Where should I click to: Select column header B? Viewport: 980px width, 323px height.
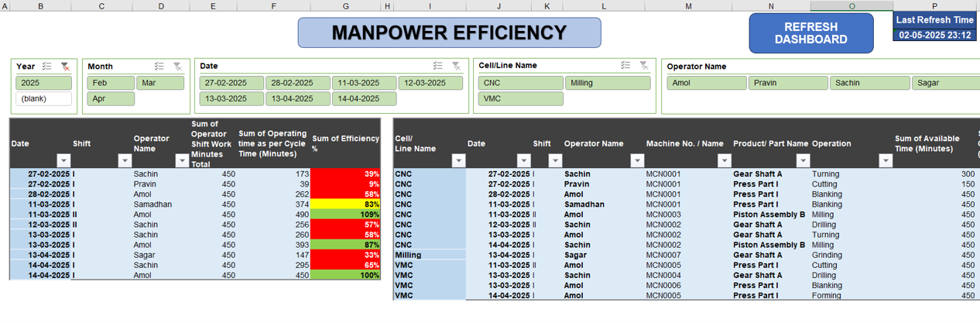40,5
